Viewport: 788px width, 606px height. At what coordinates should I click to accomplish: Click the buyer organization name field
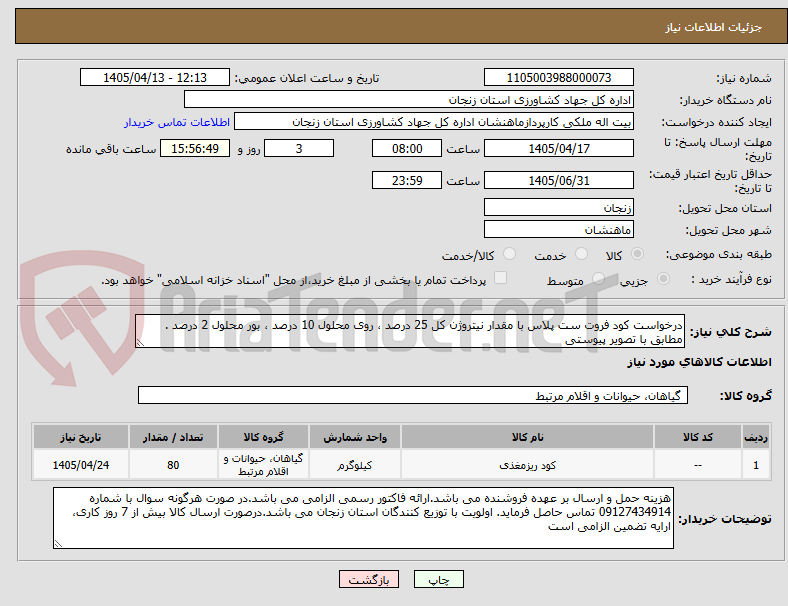[409, 99]
